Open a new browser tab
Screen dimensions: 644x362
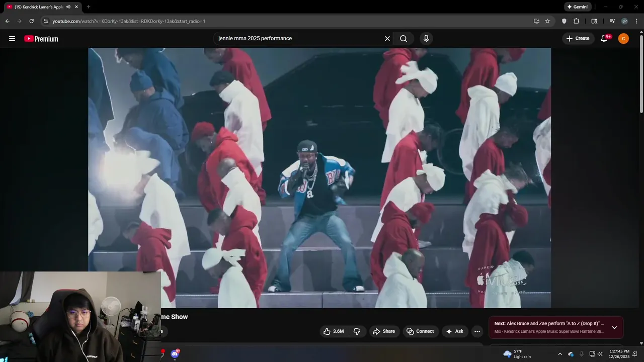tap(89, 7)
